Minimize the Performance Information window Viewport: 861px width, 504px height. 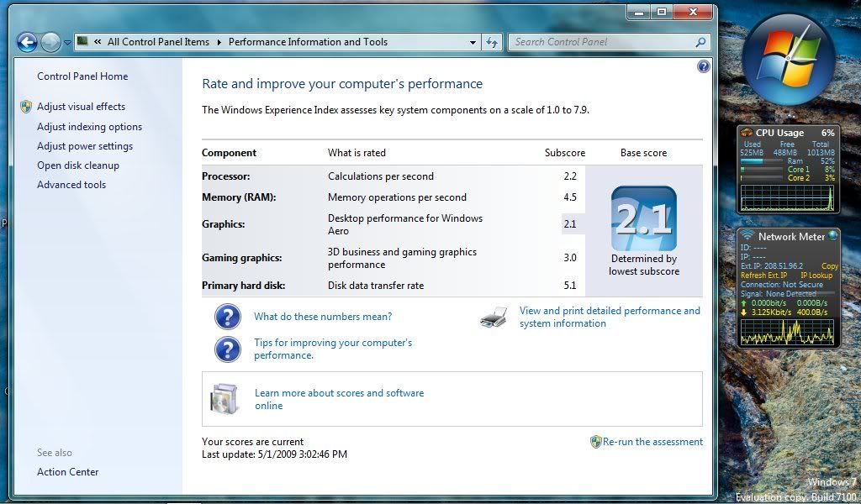[x=639, y=12]
